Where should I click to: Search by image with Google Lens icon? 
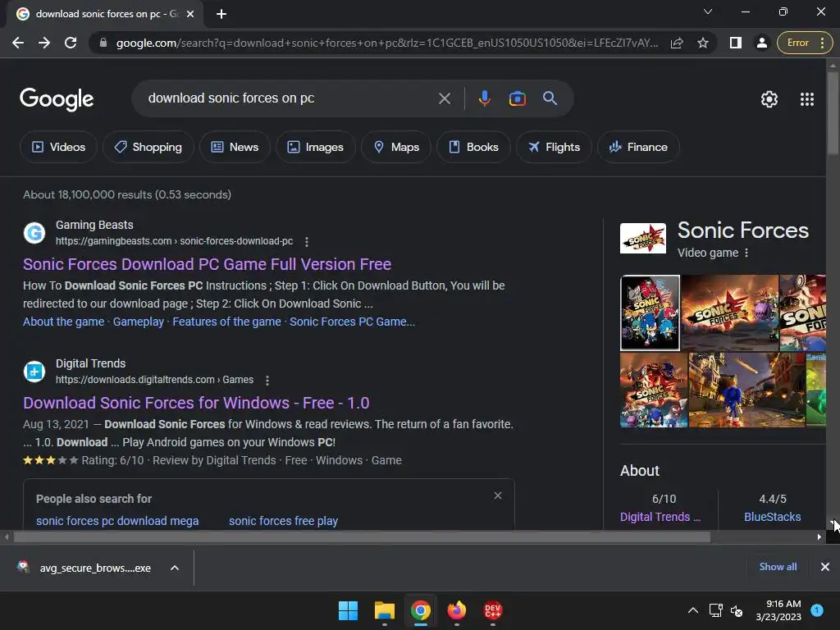click(x=517, y=98)
